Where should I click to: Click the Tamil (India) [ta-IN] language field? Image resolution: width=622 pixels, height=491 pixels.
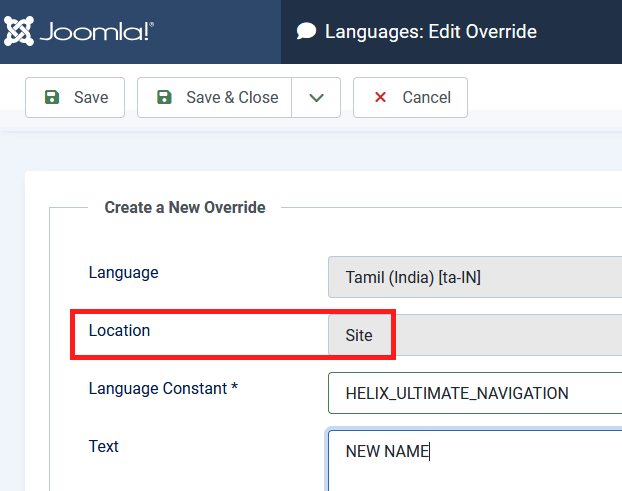475,277
